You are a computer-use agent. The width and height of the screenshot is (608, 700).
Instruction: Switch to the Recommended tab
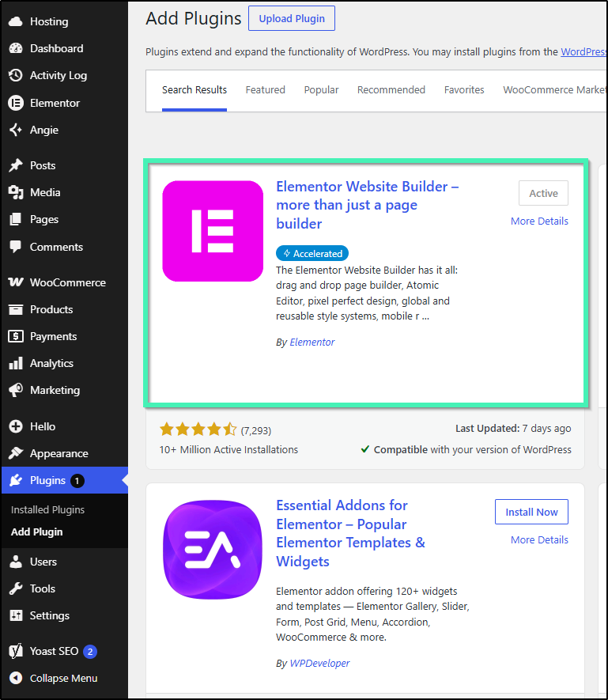(391, 89)
